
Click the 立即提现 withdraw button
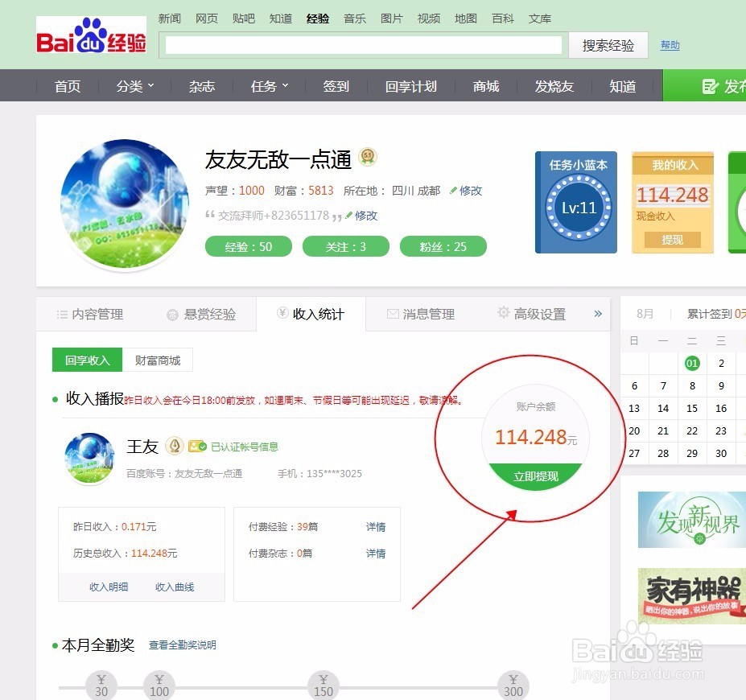click(535, 476)
